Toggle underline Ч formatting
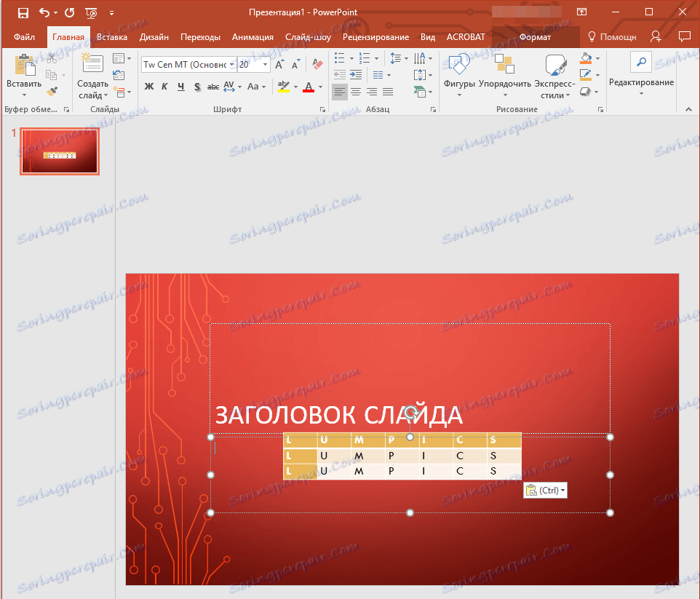 click(x=180, y=87)
